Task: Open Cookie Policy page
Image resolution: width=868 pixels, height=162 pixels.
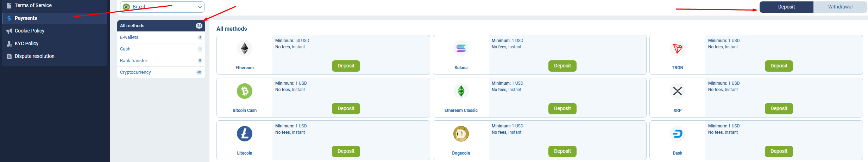Action: pos(54,31)
